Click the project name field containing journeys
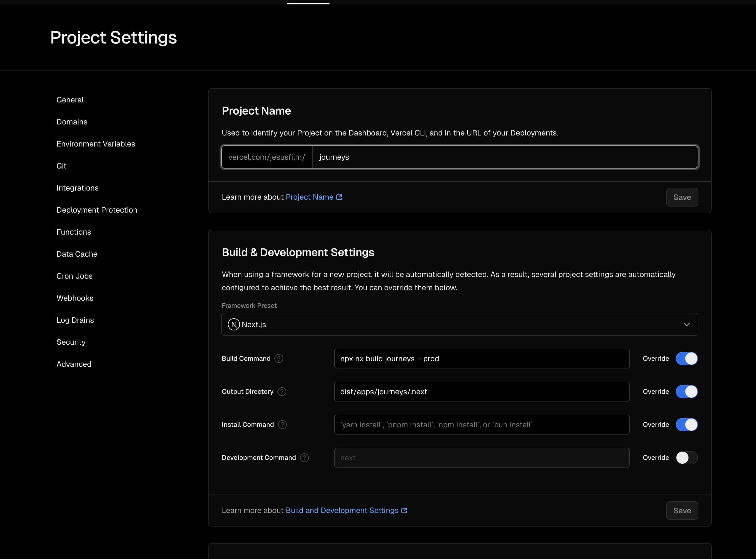756x559 pixels. (505, 157)
